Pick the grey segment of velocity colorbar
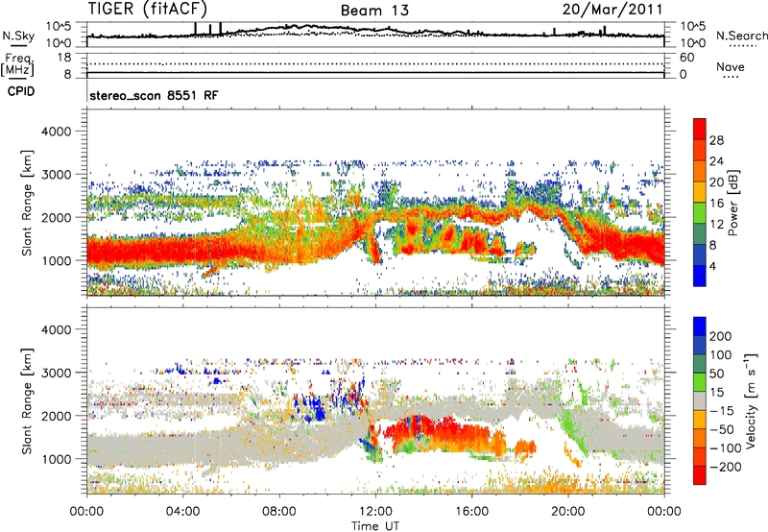768x532 pixels. (700, 401)
